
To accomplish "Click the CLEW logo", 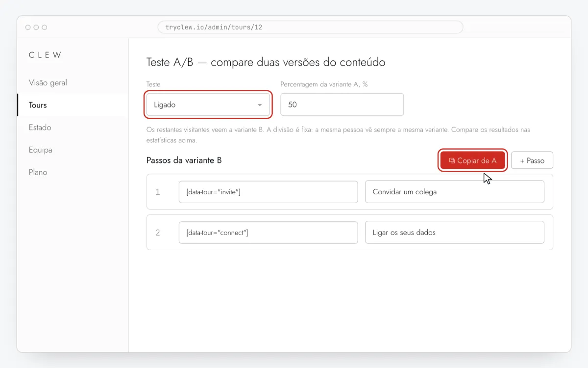I will (45, 55).
